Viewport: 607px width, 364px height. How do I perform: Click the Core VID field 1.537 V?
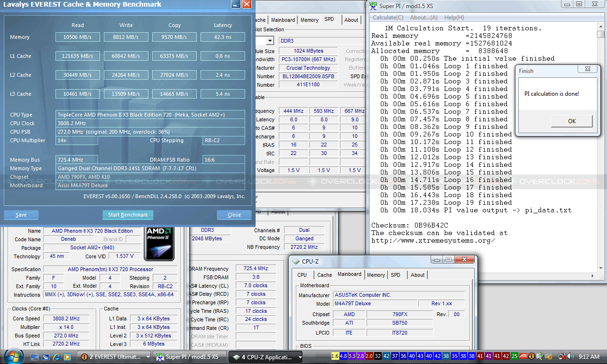[124, 256]
